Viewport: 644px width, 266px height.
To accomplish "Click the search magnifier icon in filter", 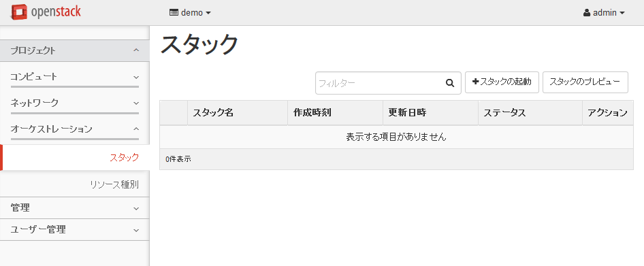I will 450,83.
